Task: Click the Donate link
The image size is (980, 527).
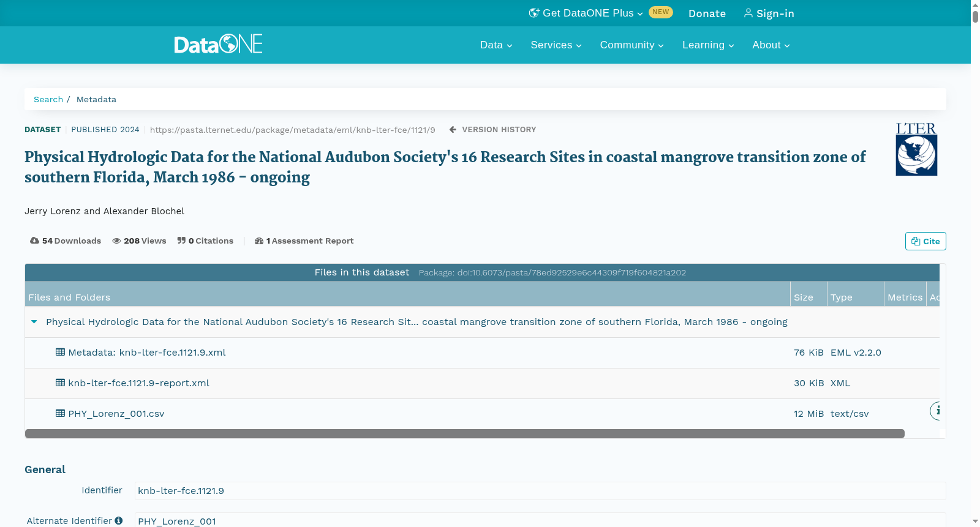Action: point(707,13)
